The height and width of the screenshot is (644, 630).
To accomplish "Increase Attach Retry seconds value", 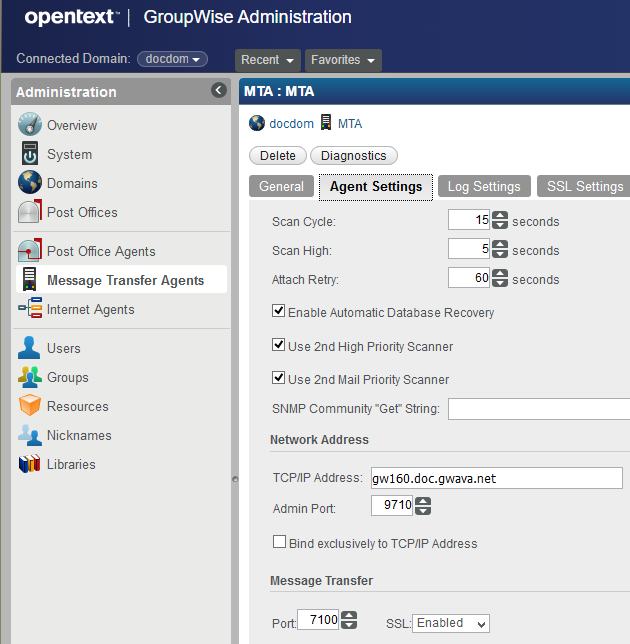I will click(500, 273).
